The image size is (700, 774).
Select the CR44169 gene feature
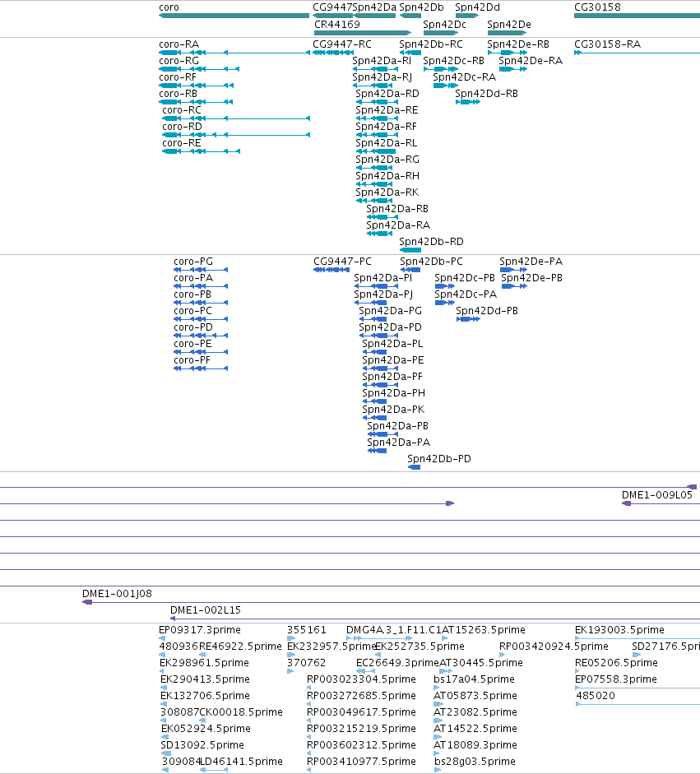[363, 33]
